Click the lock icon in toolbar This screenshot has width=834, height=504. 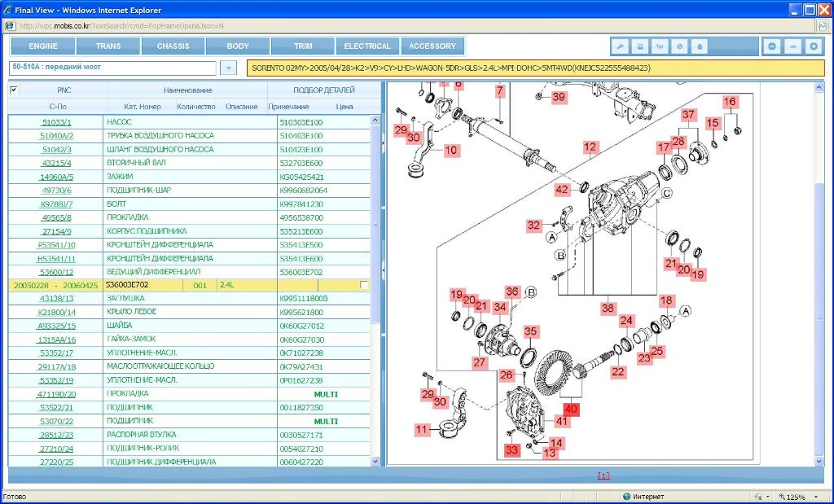pos(699,46)
